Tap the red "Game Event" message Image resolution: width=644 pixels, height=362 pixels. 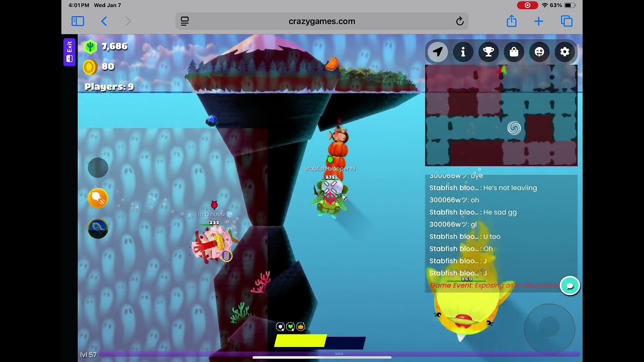(x=494, y=285)
